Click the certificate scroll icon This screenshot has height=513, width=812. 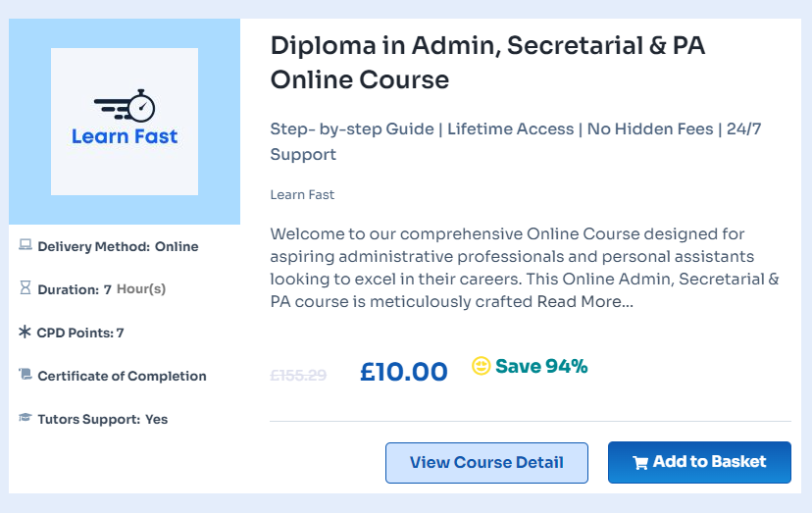25,374
